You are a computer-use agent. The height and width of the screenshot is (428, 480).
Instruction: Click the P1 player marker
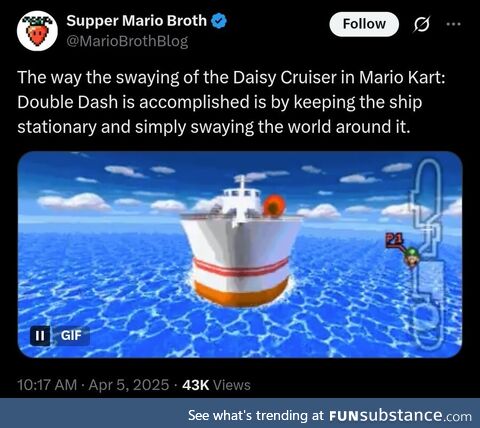[394, 240]
